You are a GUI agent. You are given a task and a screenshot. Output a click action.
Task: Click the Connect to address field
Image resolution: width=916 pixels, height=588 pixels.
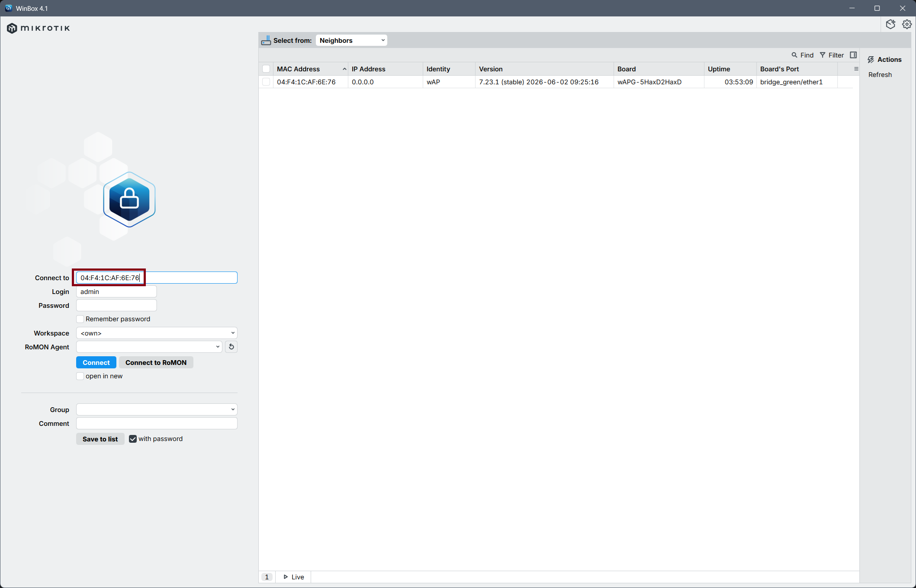(x=157, y=278)
